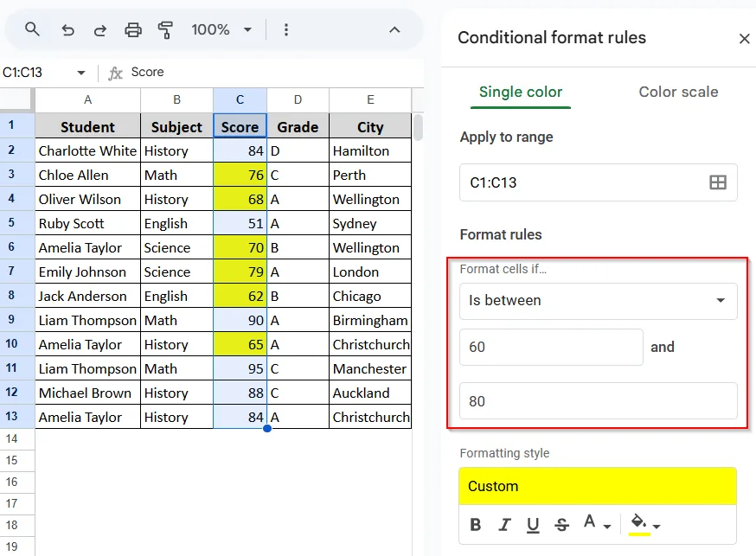Switch to the Single color tab

[x=521, y=92]
